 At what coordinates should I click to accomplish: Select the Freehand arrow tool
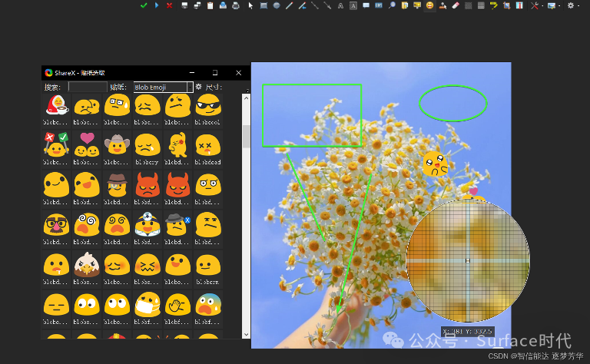click(302, 5)
